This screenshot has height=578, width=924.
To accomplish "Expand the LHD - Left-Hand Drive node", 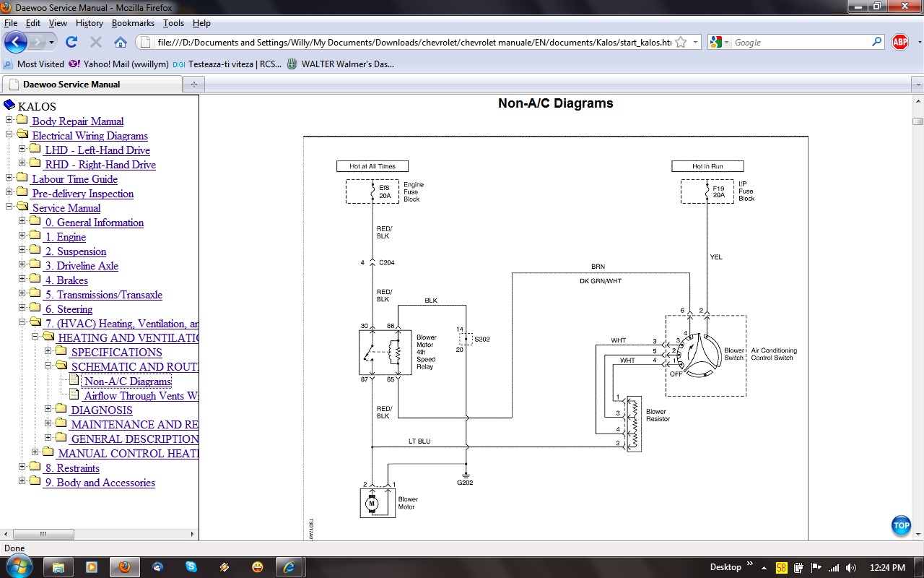I will tap(22, 149).
